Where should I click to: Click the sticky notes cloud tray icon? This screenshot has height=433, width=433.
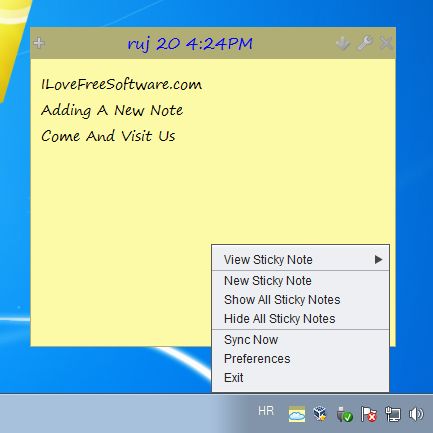pos(297,414)
